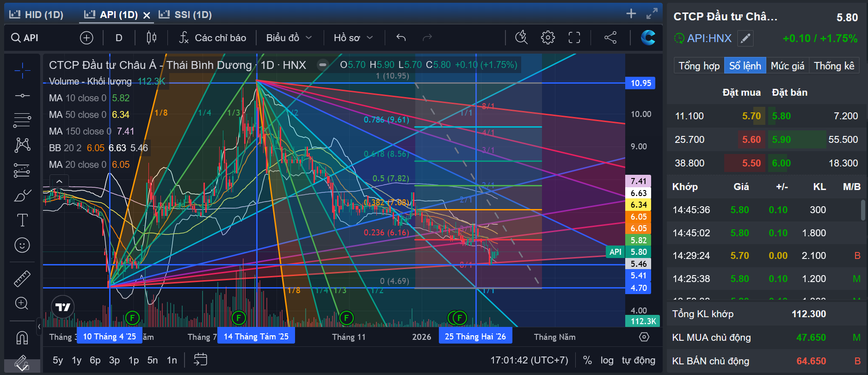The height and width of the screenshot is (375, 868).
Task: Collapse the indicator legend list
Action: point(59,181)
